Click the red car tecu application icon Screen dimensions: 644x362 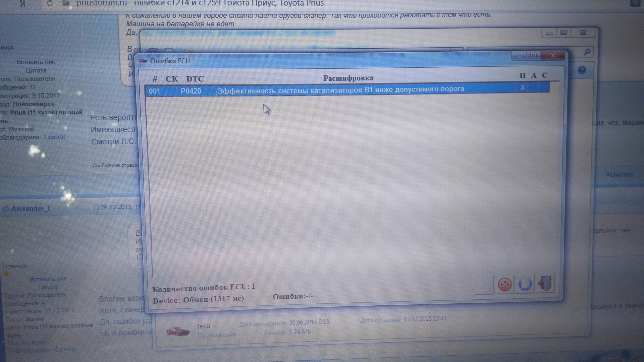178,331
